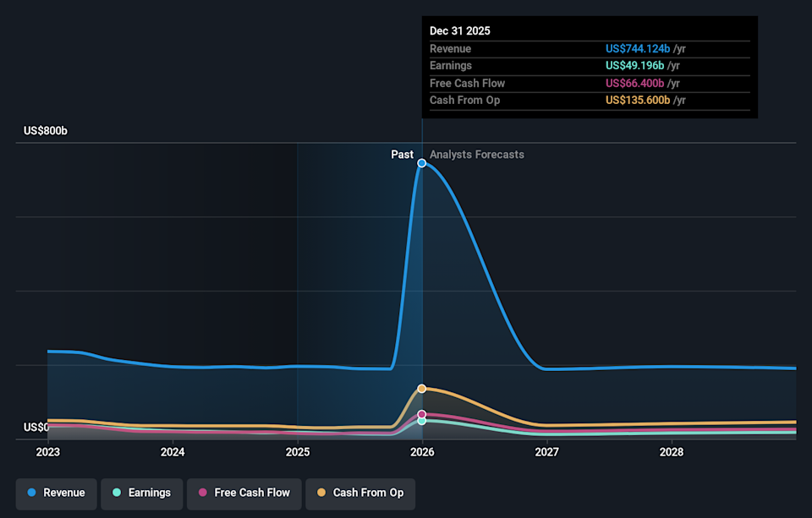
Task: Select the 2025 x-axis label
Action: [x=297, y=452]
